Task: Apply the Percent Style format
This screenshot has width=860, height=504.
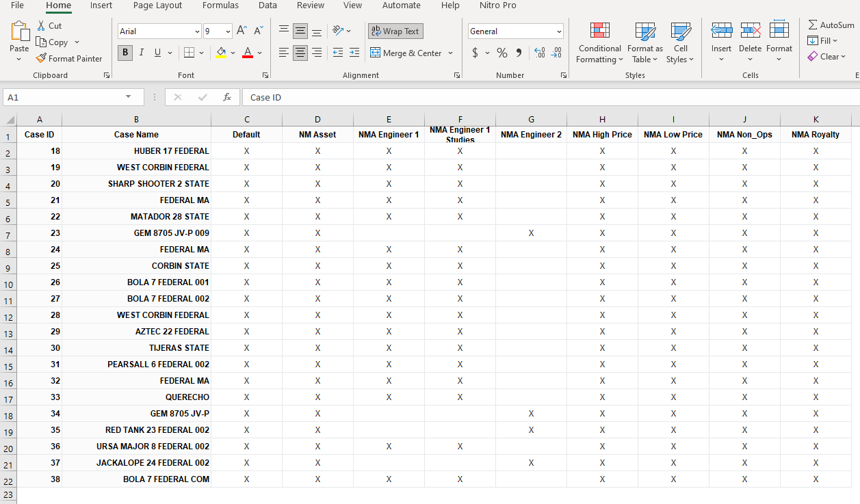Action: pos(502,53)
